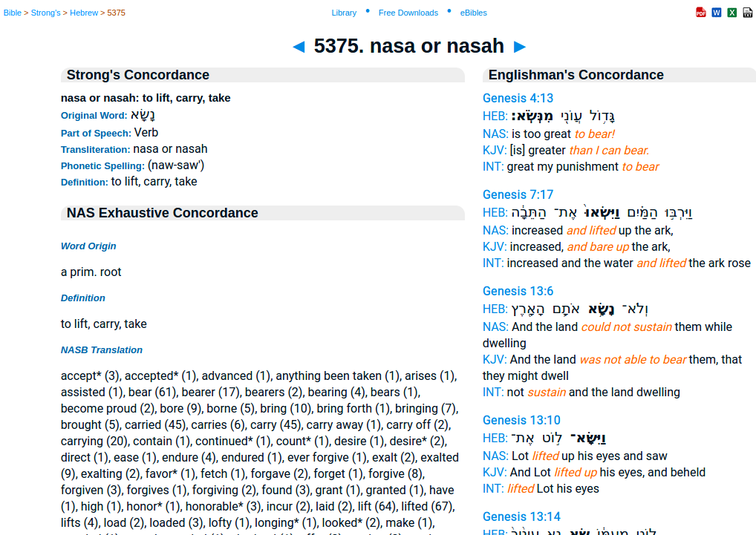The height and width of the screenshot is (535, 756).
Task: Open Genesis 7:17 verse link
Action: click(x=518, y=194)
